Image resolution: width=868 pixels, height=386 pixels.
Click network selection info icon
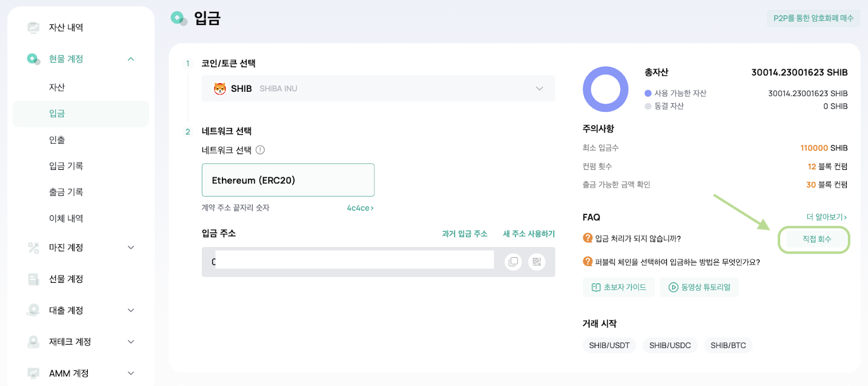tap(260, 150)
